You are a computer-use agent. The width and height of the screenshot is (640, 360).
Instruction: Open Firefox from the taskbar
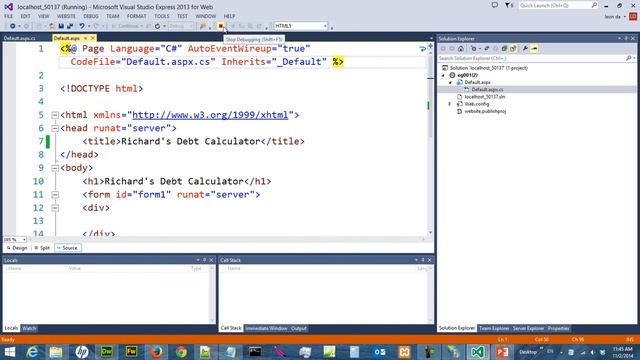coord(156,351)
